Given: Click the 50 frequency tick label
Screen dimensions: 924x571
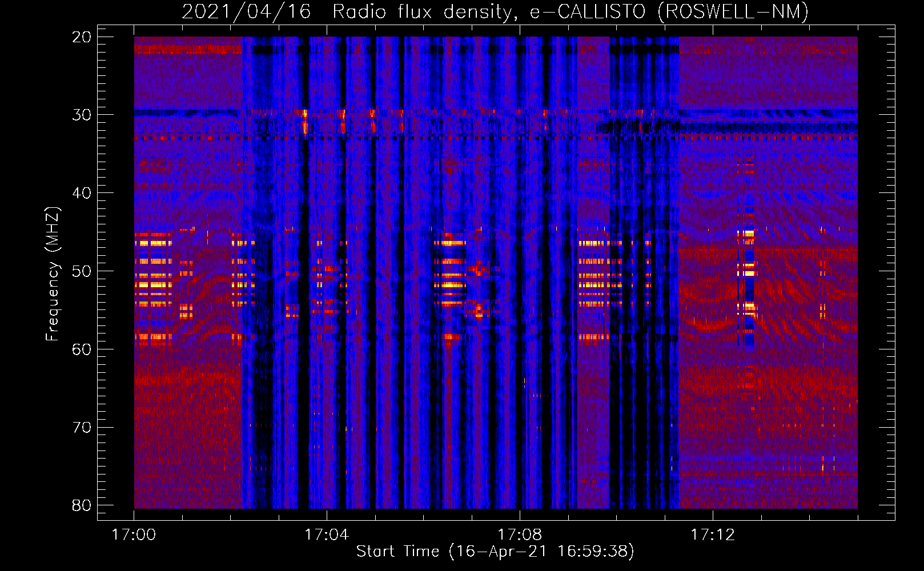Looking at the screenshot, I should coord(82,271).
